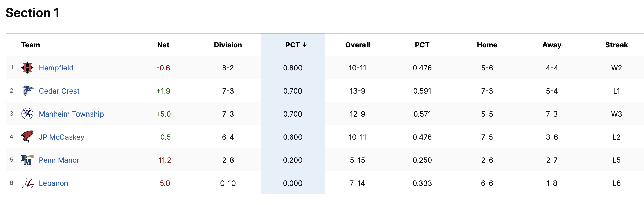Open the Hempfield team link
Viewport: 644px width, 205px height.
click(x=56, y=68)
